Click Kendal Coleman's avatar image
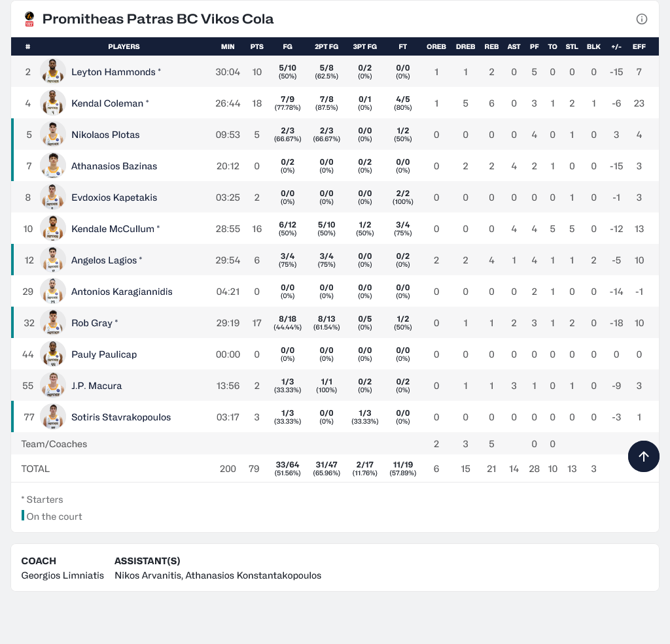 point(52,103)
